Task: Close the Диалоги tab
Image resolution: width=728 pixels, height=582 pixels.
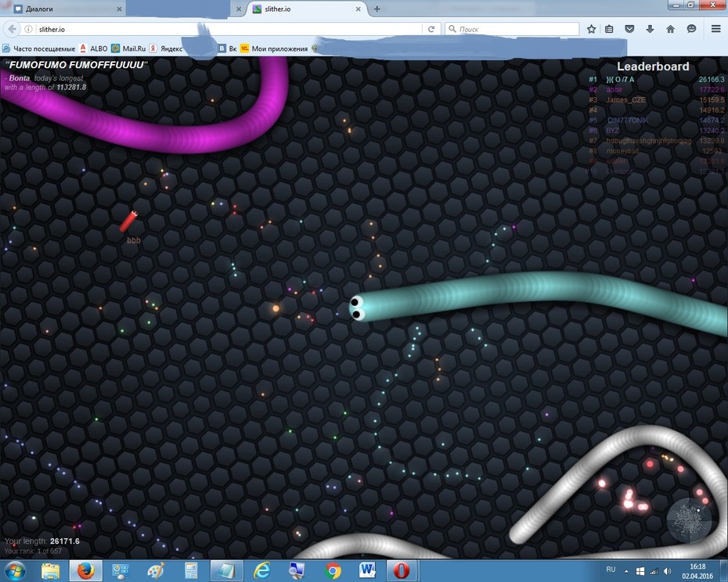Action: pyautogui.click(x=119, y=9)
